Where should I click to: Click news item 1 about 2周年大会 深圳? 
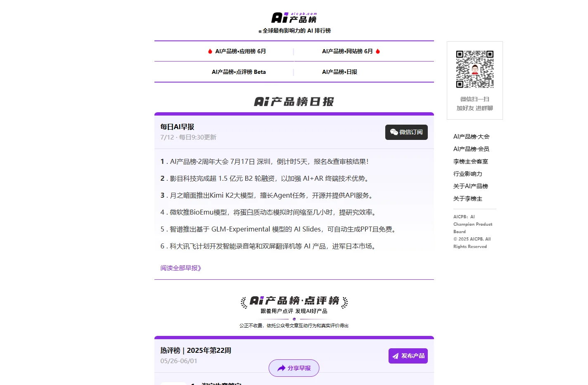click(x=264, y=162)
